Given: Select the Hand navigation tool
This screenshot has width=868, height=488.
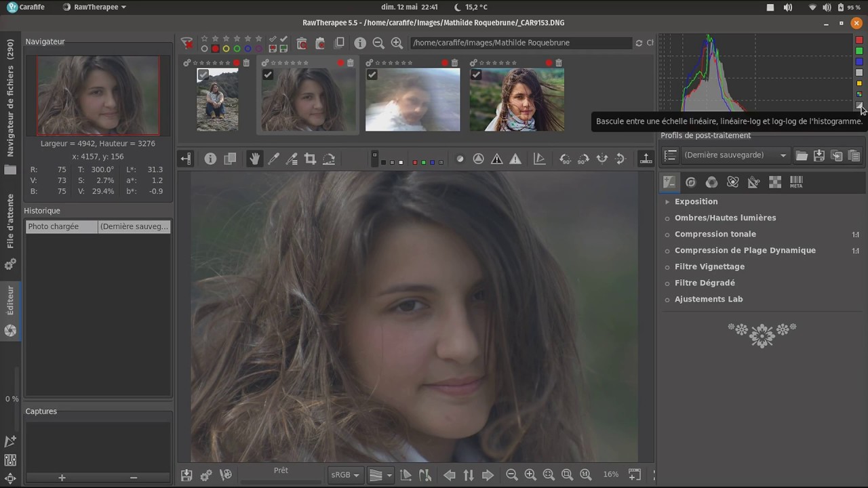Looking at the screenshot, I should coord(255,159).
